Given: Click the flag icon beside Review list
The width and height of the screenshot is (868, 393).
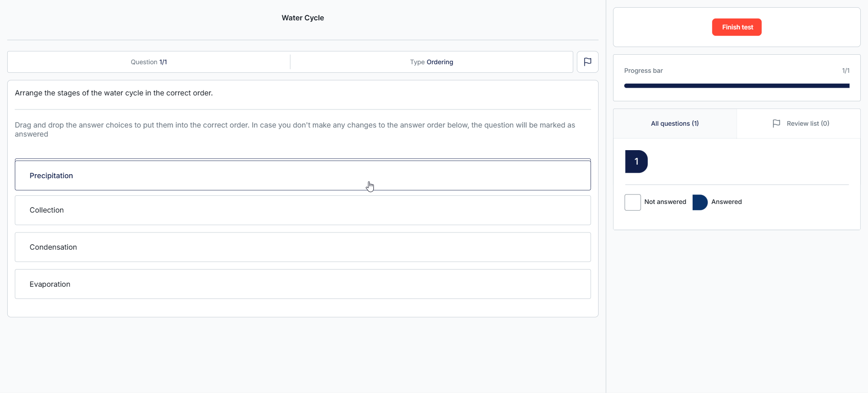Looking at the screenshot, I should [x=776, y=123].
